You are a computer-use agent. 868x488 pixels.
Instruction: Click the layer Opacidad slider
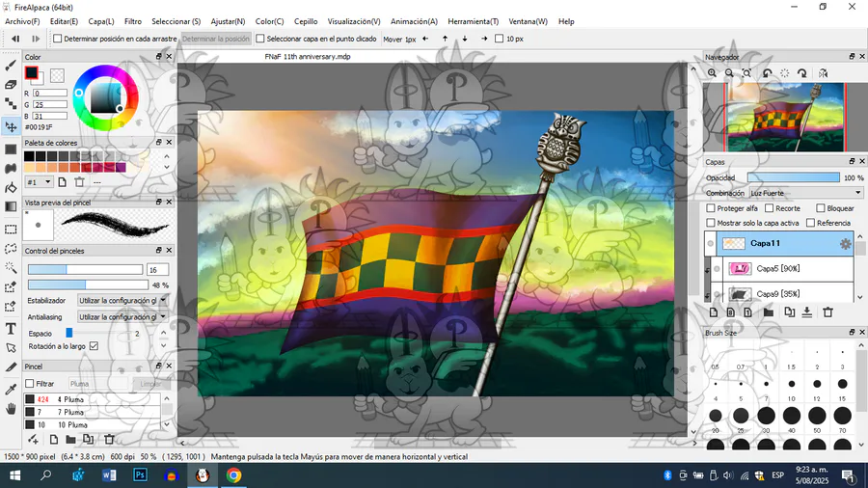794,177
